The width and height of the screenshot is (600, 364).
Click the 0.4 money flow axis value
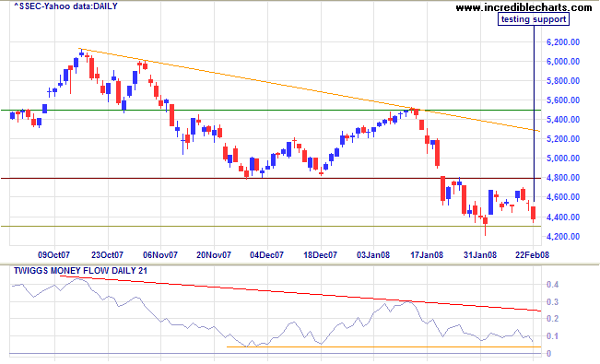coord(553,285)
